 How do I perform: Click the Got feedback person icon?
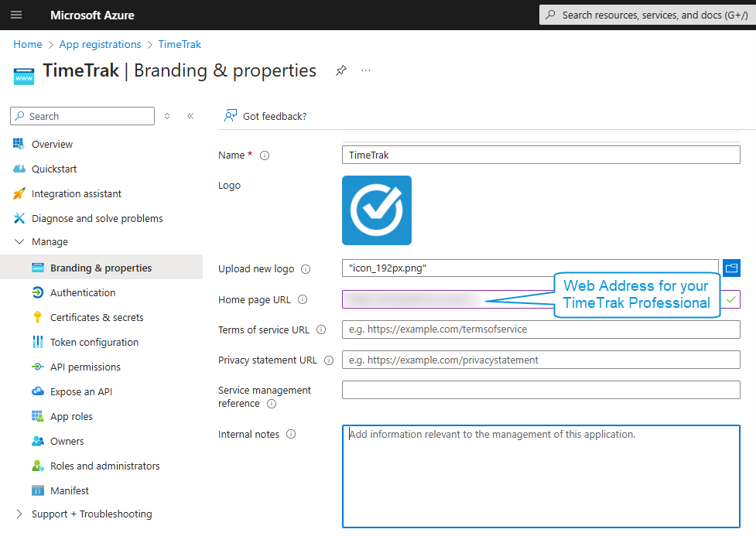[x=231, y=116]
